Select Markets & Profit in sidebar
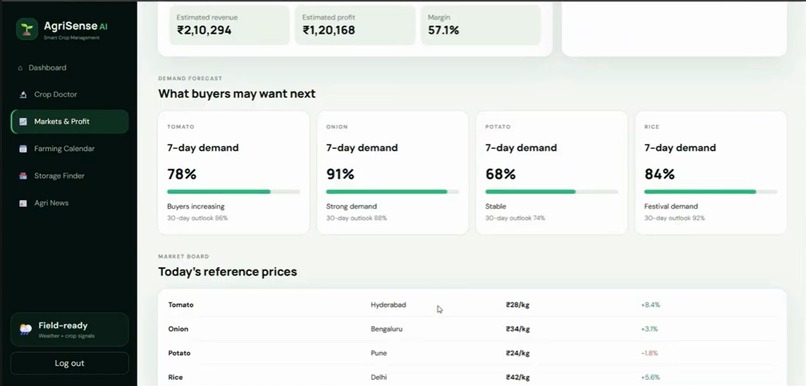 point(69,122)
